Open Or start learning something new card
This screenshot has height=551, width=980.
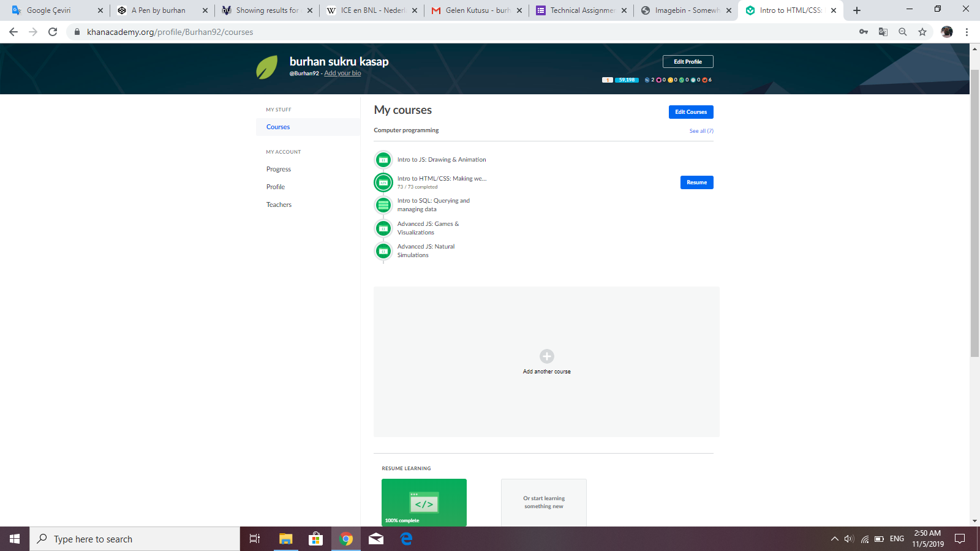click(x=544, y=503)
